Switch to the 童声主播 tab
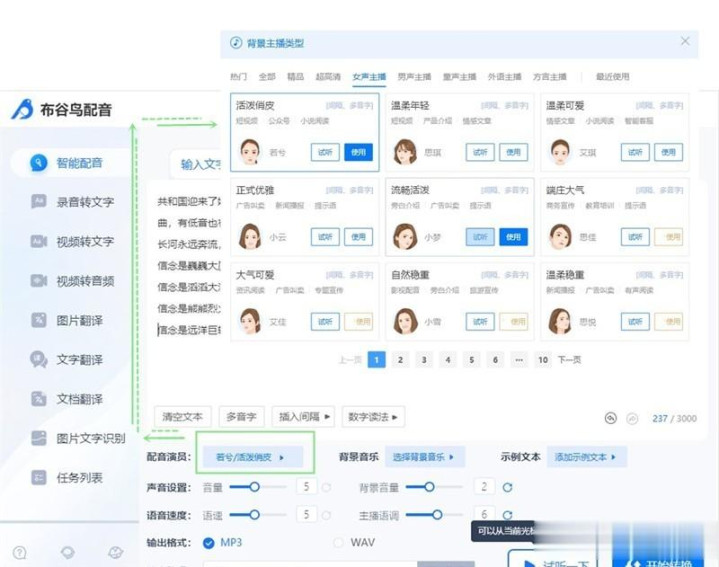 click(x=459, y=77)
